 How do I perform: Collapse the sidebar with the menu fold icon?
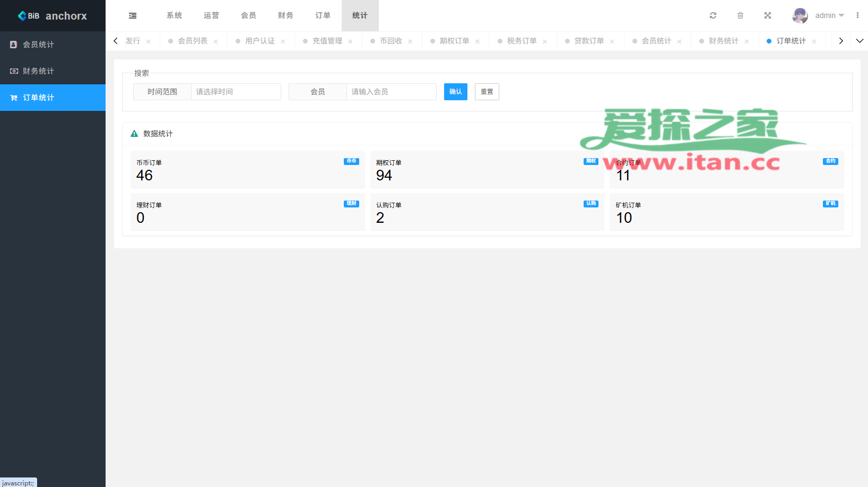pos(133,16)
